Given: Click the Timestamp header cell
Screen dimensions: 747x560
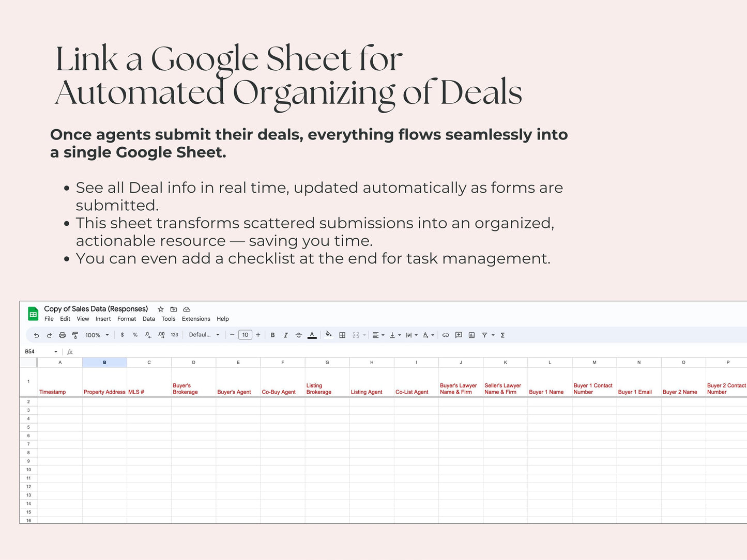Looking at the screenshot, I should (60, 382).
